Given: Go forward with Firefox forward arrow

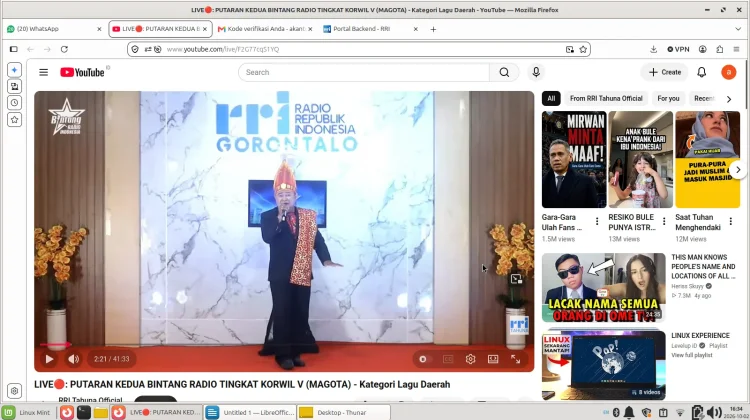Looking at the screenshot, I should tap(47, 49).
